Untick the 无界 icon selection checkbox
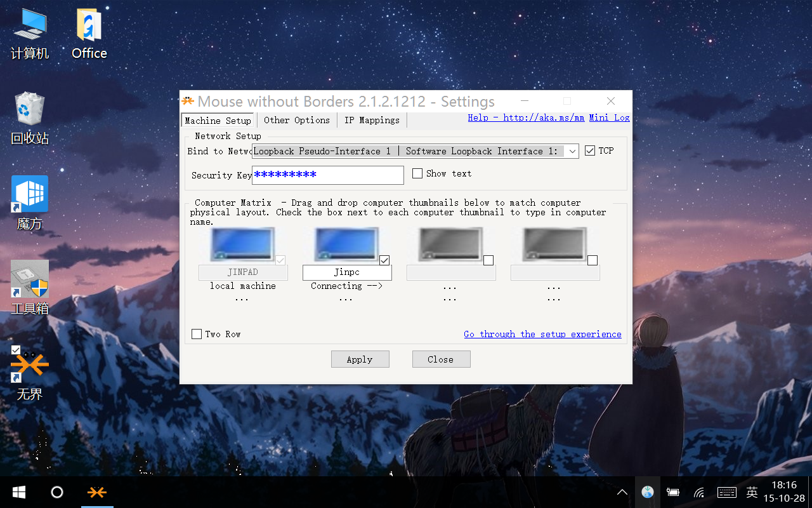Image resolution: width=812 pixels, height=508 pixels. 16,350
